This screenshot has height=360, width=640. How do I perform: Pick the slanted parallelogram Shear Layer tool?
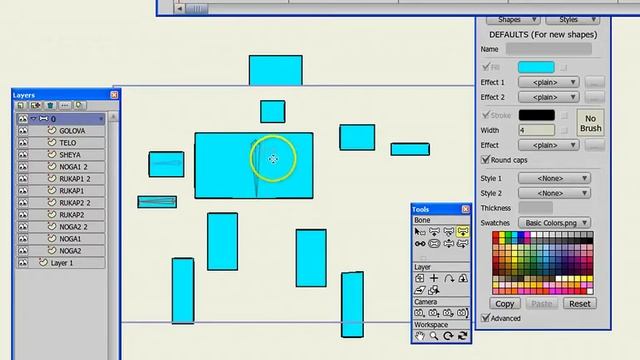(420, 291)
